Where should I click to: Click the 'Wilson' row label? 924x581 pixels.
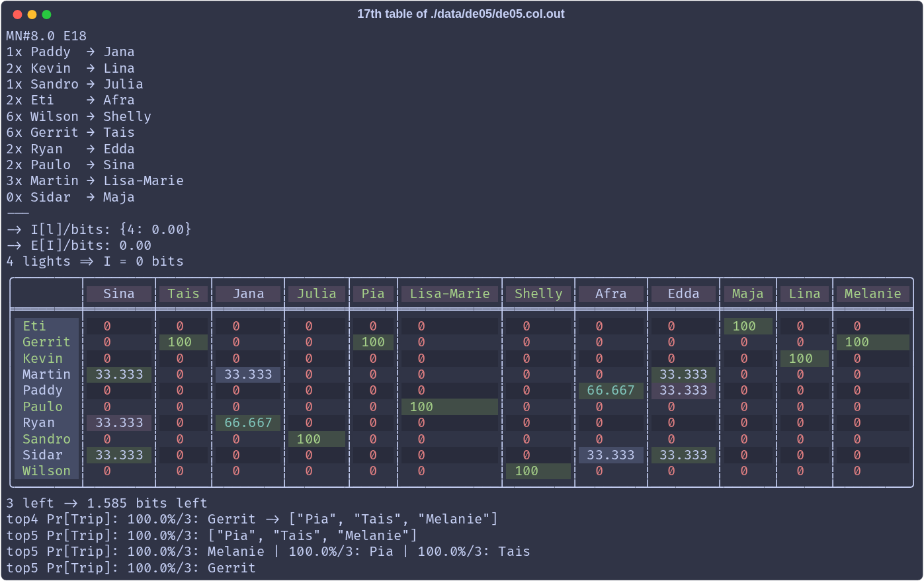pos(46,471)
